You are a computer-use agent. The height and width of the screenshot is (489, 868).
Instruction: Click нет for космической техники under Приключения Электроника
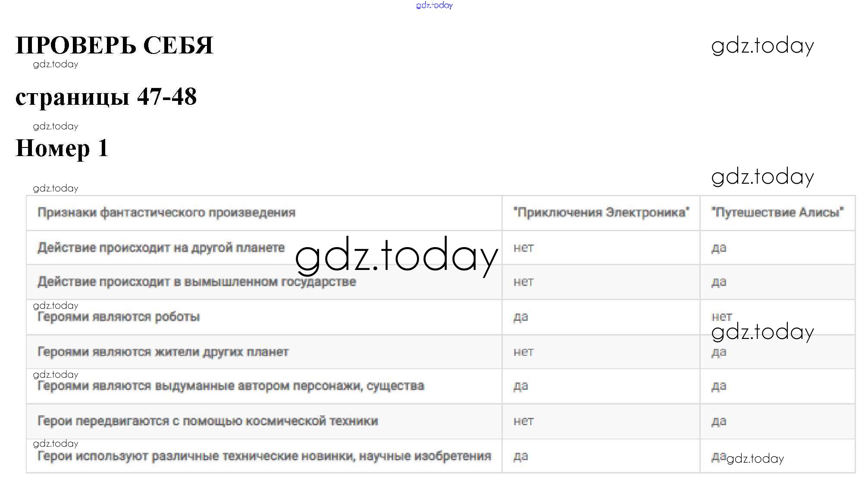coord(523,421)
